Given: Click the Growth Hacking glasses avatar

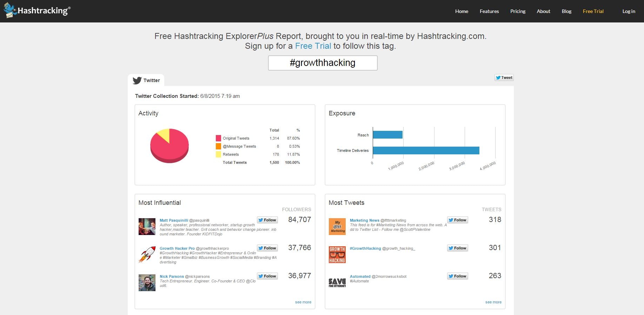Looking at the screenshot, I should point(337,255).
